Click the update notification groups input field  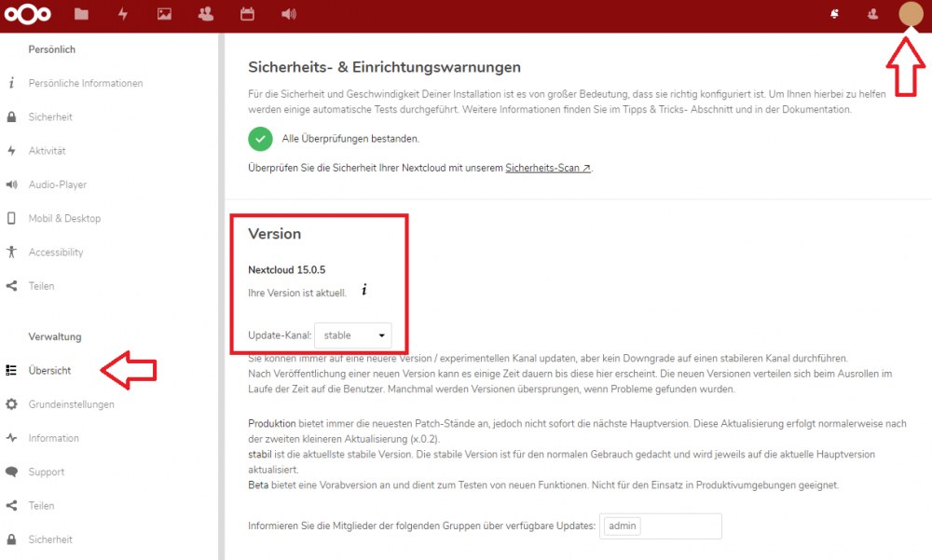tap(661, 526)
